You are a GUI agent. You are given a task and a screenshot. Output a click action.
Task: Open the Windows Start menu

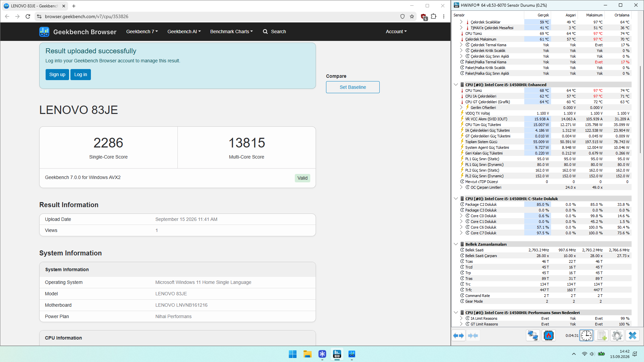[292, 354]
